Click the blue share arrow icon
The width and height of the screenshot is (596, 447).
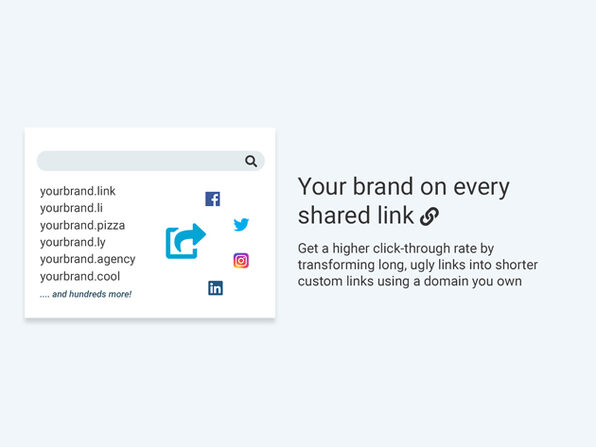[x=185, y=241]
